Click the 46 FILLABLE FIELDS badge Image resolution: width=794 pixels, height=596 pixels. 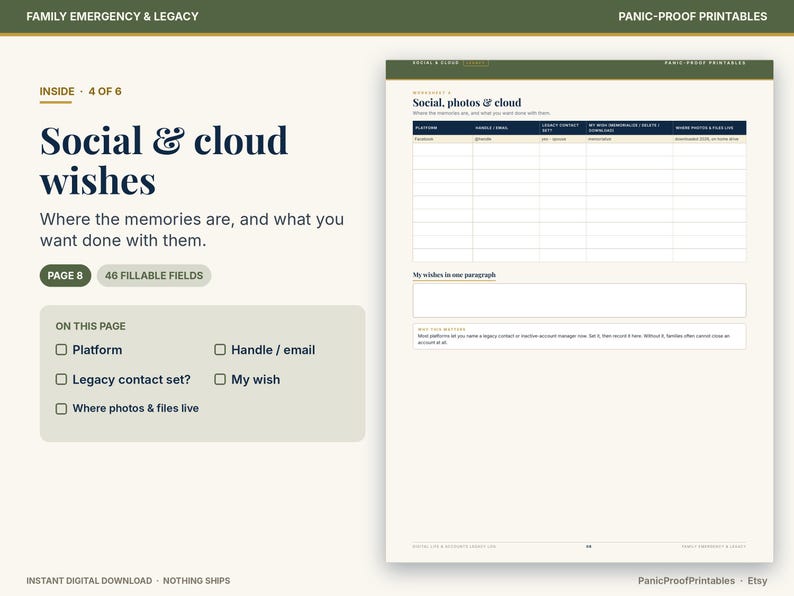pyautogui.click(x=154, y=275)
